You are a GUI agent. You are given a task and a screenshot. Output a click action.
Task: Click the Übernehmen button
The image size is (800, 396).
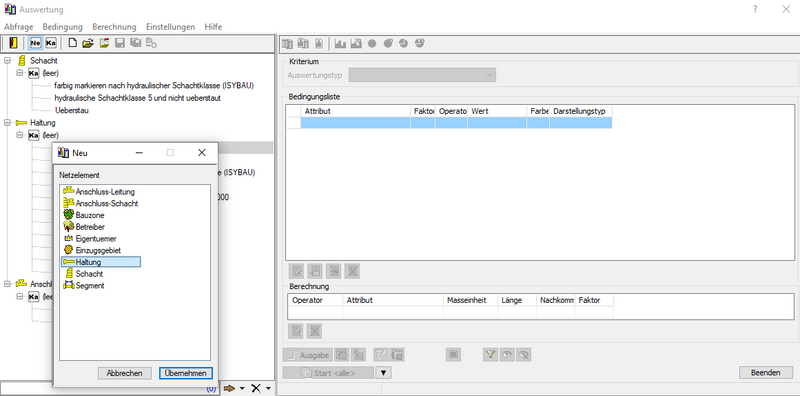(x=186, y=373)
